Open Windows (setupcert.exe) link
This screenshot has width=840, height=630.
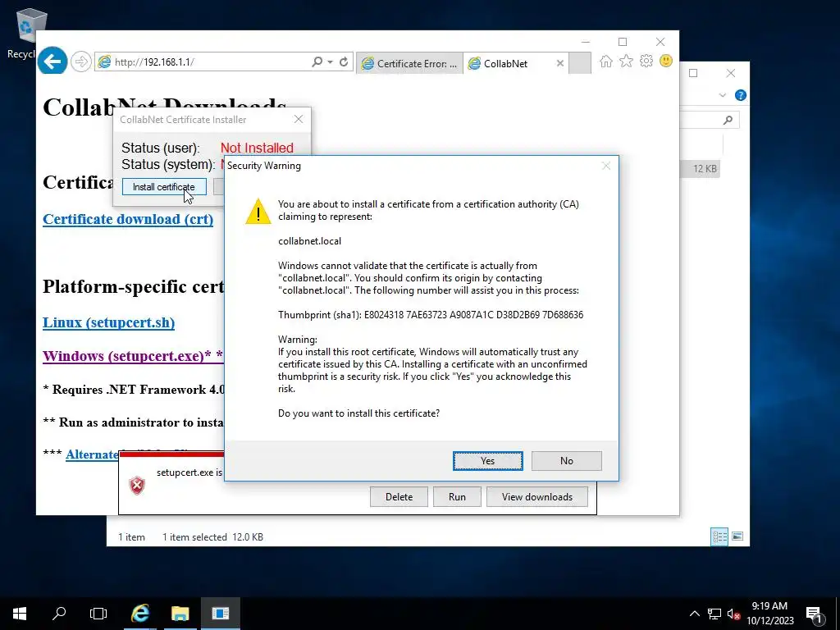pyautogui.click(x=127, y=356)
